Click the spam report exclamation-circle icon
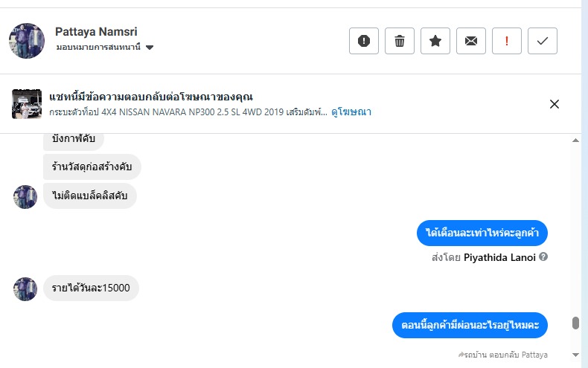 (364, 41)
